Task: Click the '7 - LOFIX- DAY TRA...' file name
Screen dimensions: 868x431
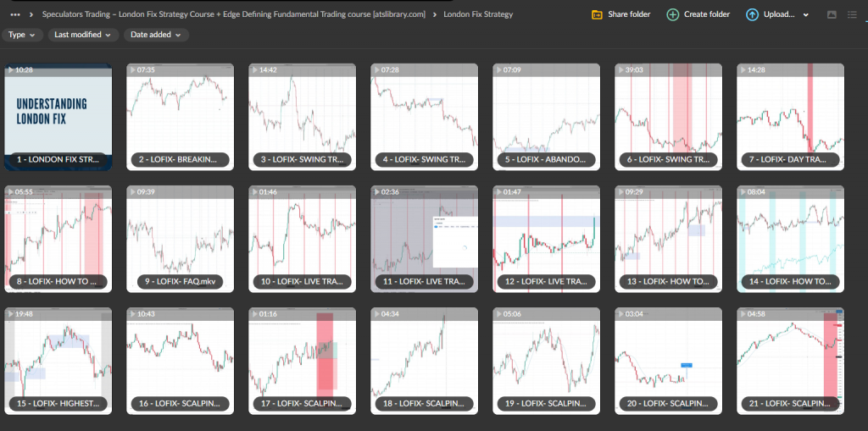Action: (x=790, y=160)
